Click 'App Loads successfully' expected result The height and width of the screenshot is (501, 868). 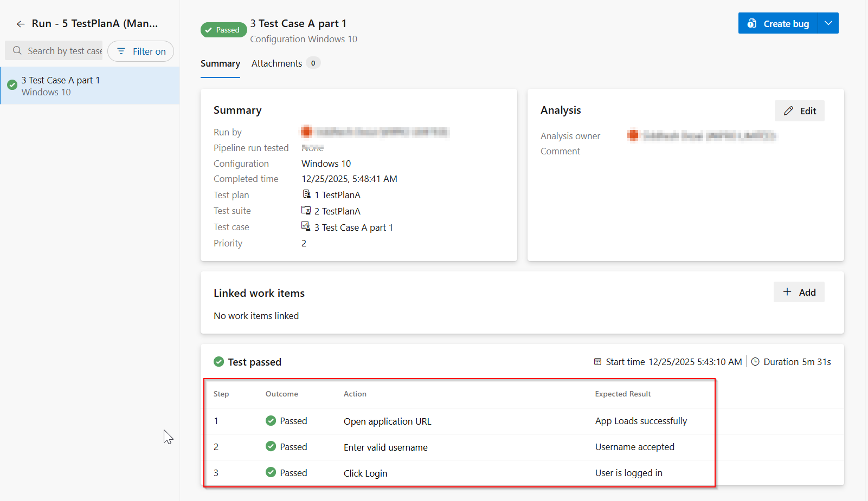click(x=641, y=421)
